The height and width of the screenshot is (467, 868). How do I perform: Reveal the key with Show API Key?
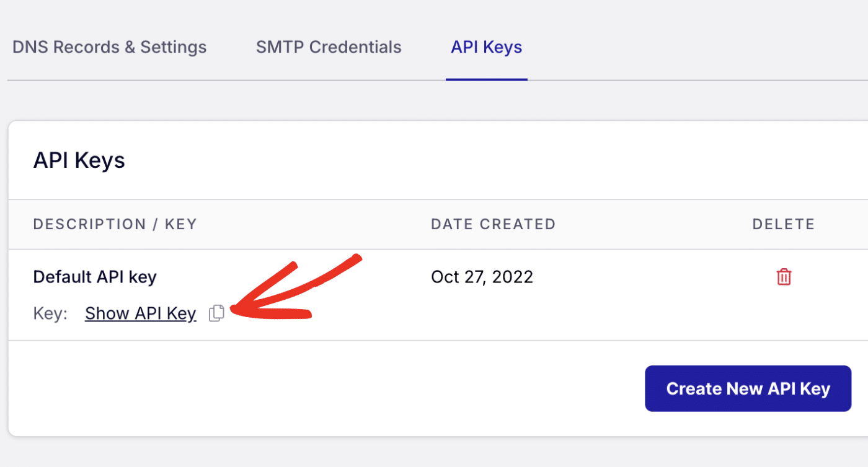pyautogui.click(x=140, y=313)
